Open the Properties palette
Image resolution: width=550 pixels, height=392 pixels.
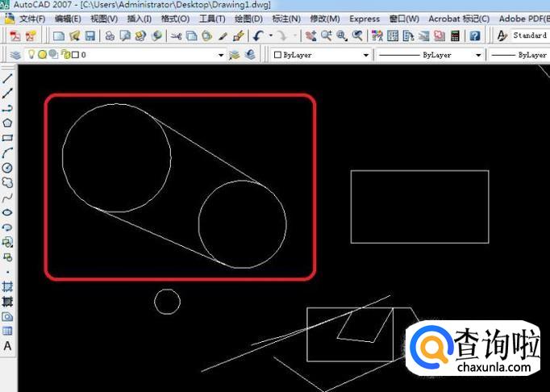(x=377, y=35)
